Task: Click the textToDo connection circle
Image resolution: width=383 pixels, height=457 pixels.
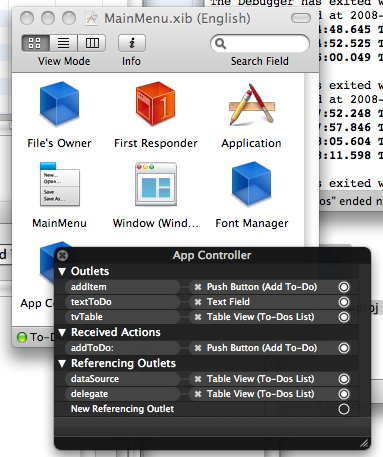Action: pos(344,302)
